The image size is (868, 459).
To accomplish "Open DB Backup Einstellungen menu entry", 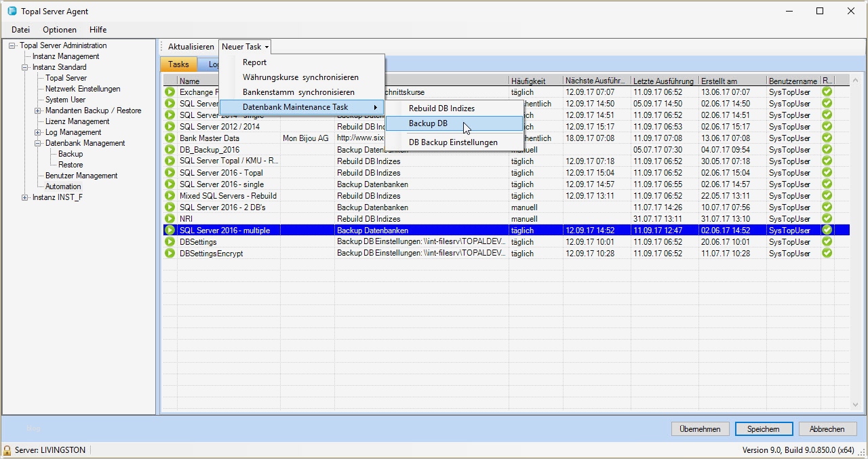I will pos(453,142).
